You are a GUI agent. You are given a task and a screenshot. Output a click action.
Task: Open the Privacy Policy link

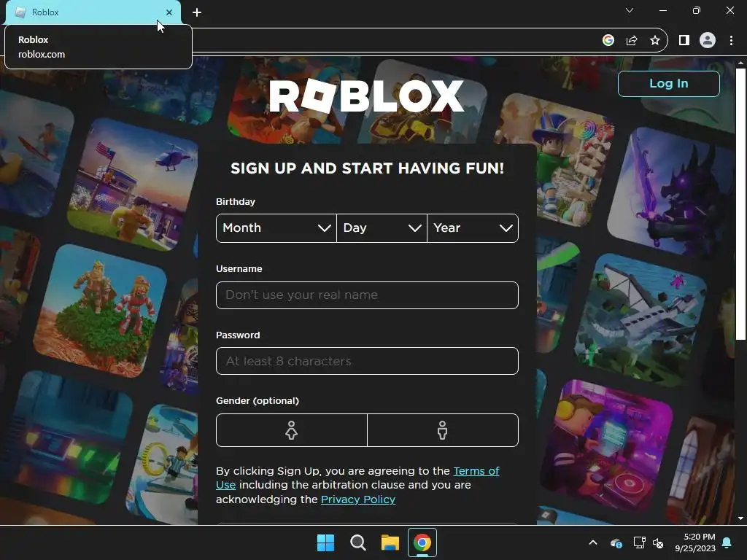[x=358, y=499]
